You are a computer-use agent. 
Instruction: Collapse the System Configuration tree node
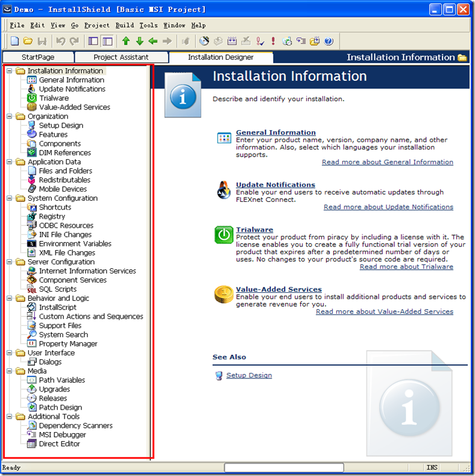[x=10, y=198]
